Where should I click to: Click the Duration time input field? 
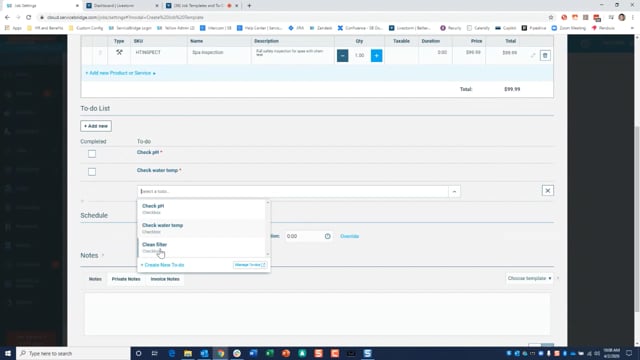(x=304, y=236)
